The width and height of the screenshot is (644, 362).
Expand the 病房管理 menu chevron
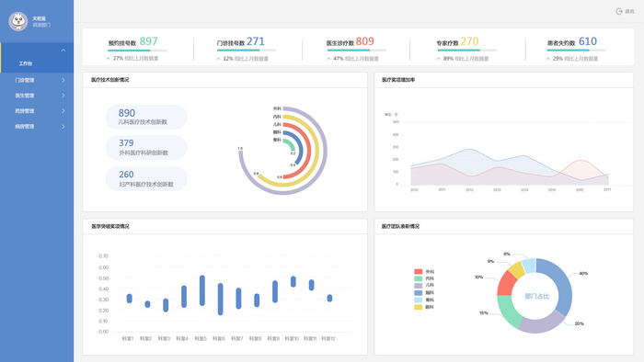point(63,126)
